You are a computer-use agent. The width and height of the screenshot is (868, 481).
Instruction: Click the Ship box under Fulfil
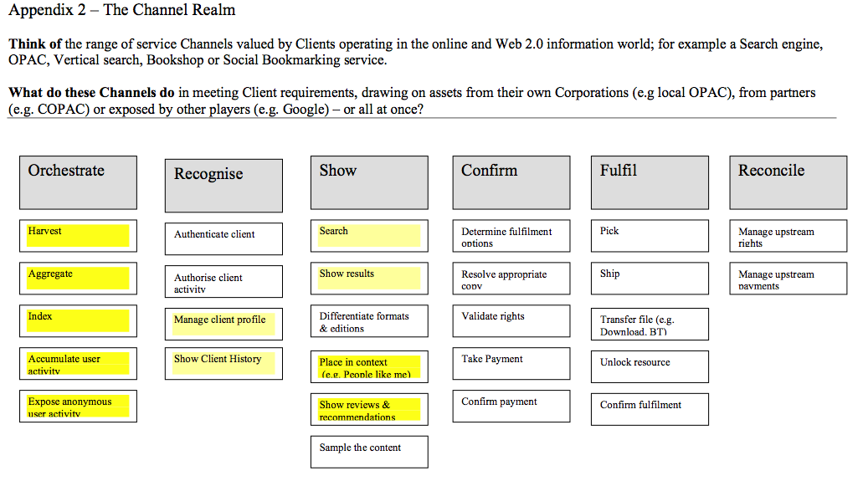[x=650, y=279]
